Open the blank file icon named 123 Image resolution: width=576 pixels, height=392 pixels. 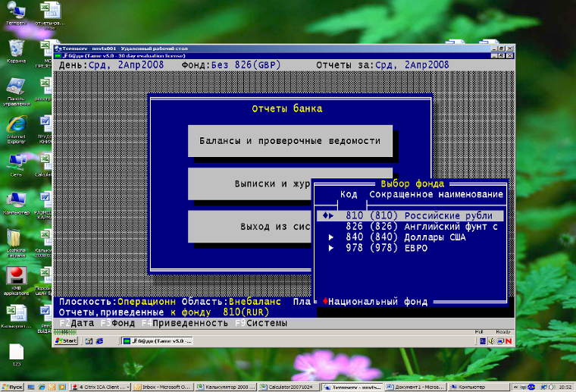point(16,352)
